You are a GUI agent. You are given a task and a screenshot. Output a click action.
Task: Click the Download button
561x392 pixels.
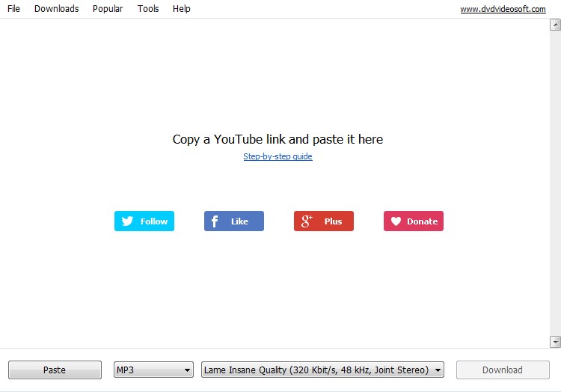pyautogui.click(x=503, y=370)
